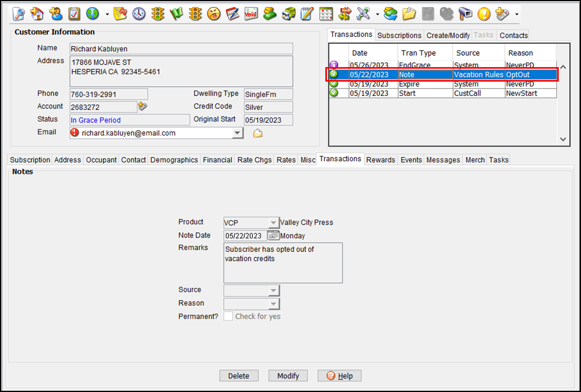Click inside the Remarks text box
581x392 pixels.
click(x=283, y=267)
